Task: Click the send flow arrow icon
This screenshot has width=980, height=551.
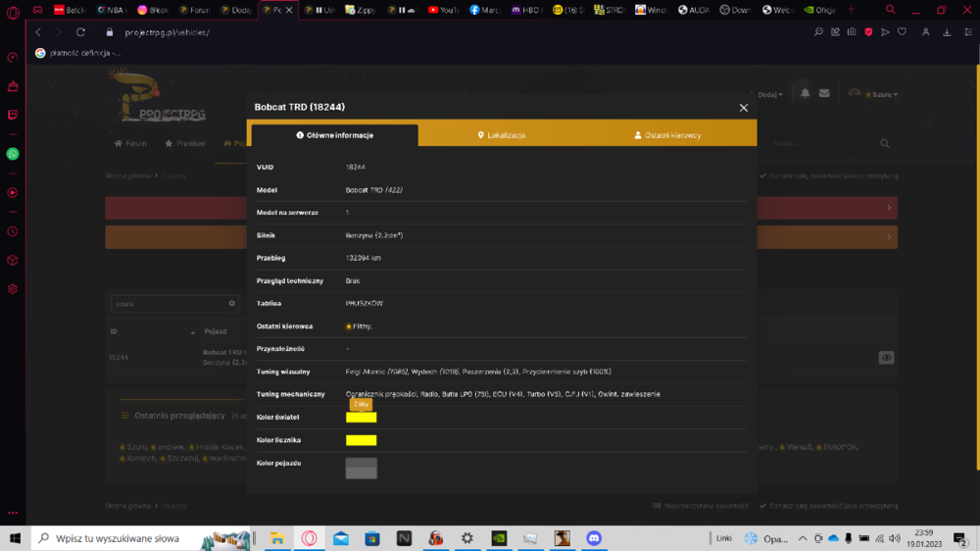Action: point(885,32)
